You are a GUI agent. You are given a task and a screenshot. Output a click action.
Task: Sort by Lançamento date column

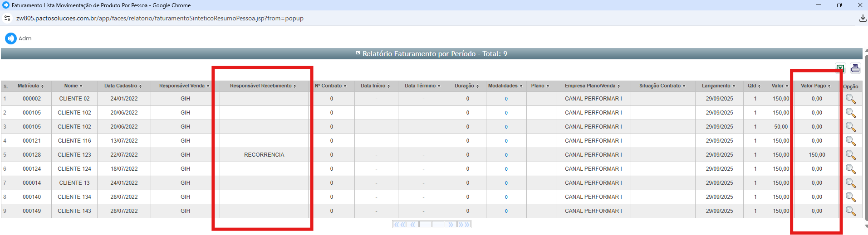(x=718, y=86)
